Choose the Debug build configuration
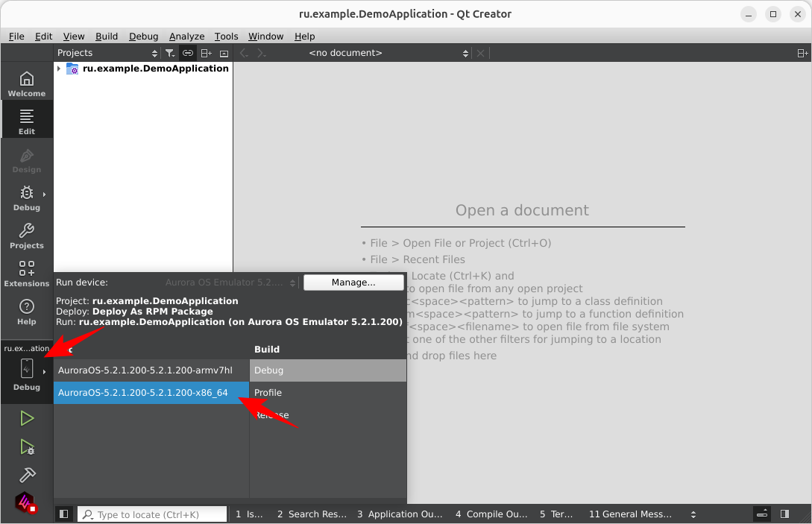This screenshot has width=812, height=524. 328,370
